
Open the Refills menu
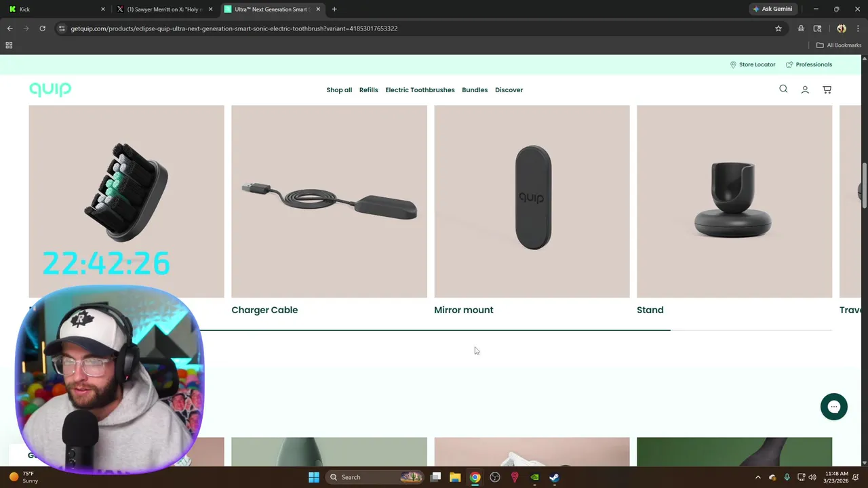click(x=369, y=89)
